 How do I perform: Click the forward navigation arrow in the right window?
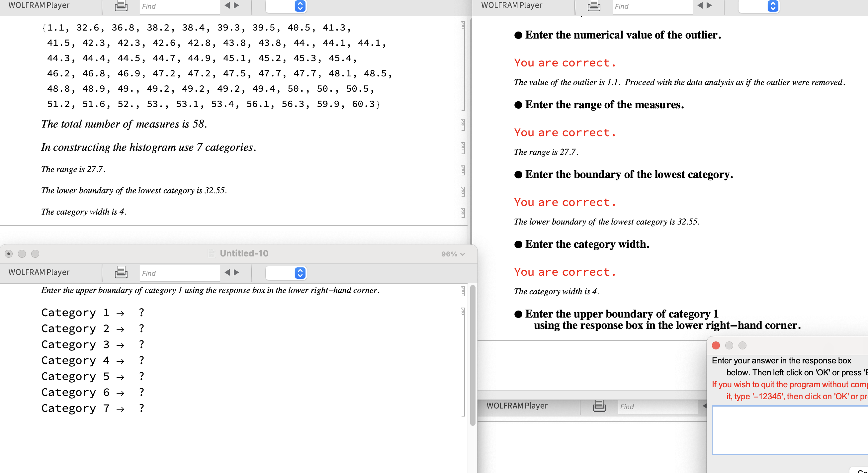coord(710,6)
